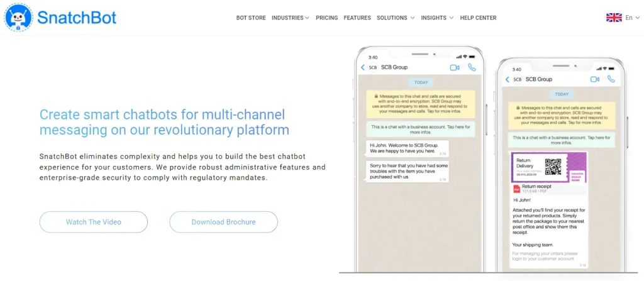Tap video call icon on left phone
The image size is (644, 281).
(x=455, y=67)
